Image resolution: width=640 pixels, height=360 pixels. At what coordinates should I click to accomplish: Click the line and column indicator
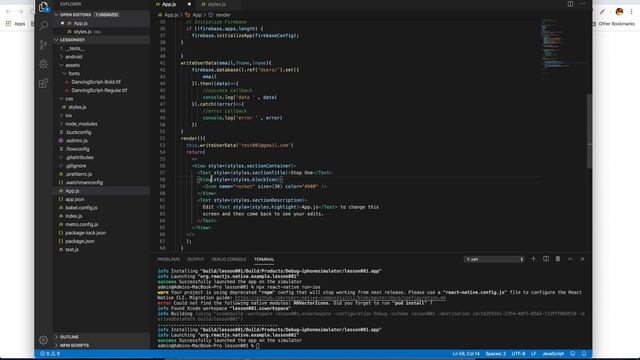coord(466,353)
